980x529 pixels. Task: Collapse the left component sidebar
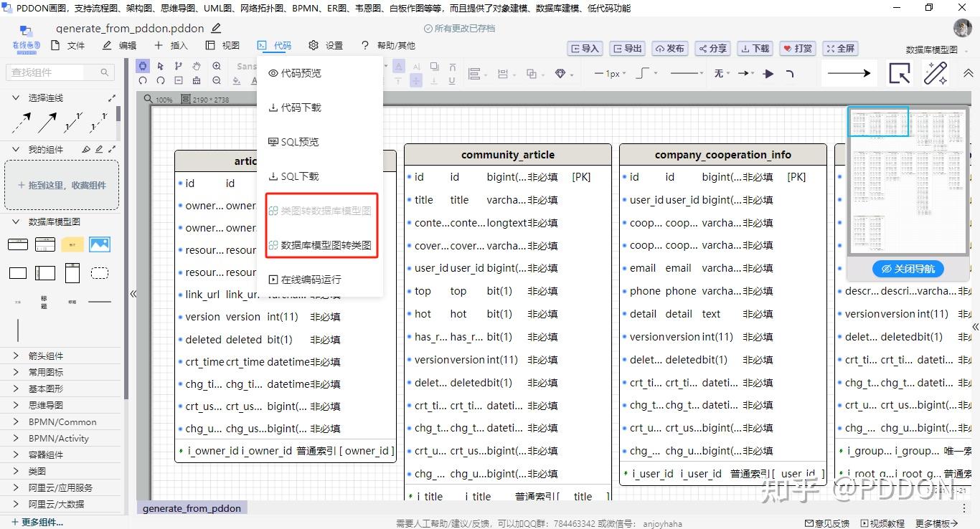133,294
